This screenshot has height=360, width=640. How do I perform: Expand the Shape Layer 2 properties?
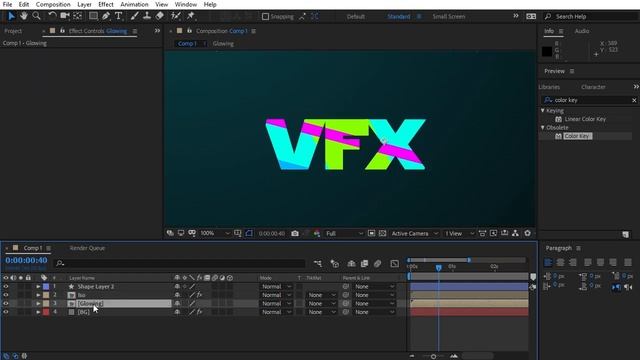point(38,287)
